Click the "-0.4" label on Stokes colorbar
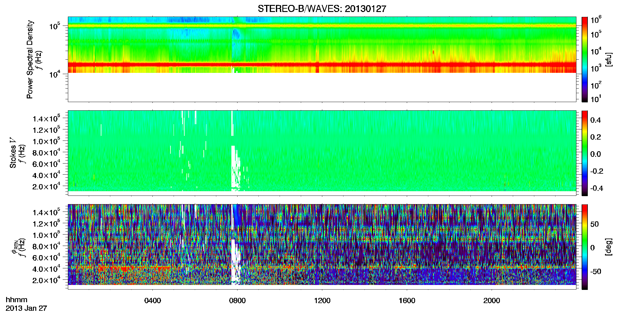 [x=597, y=188]
